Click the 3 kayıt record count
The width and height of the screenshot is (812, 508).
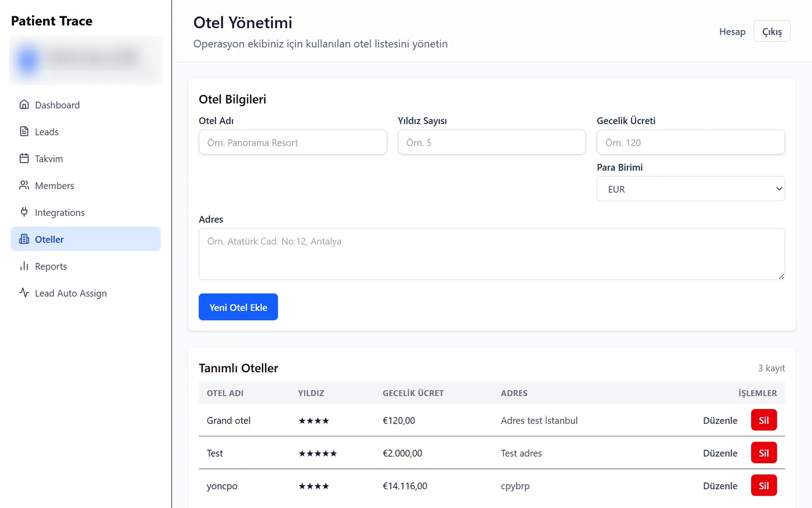click(x=771, y=368)
